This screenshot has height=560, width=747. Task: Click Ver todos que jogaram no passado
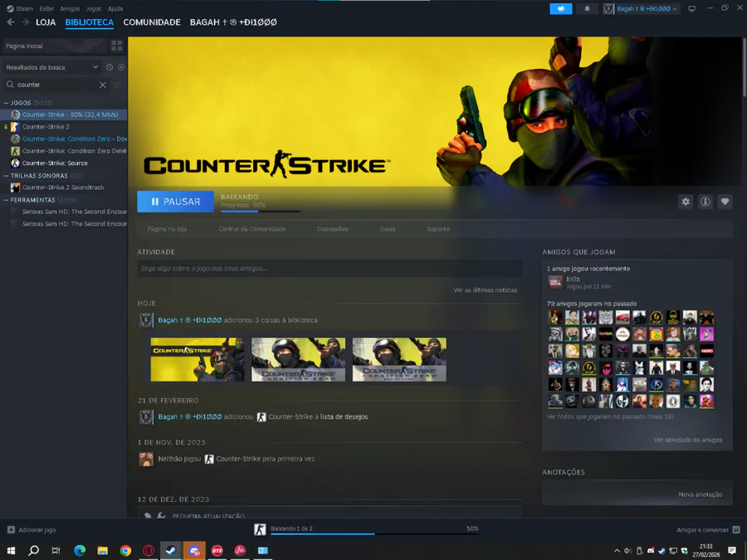click(x=610, y=416)
